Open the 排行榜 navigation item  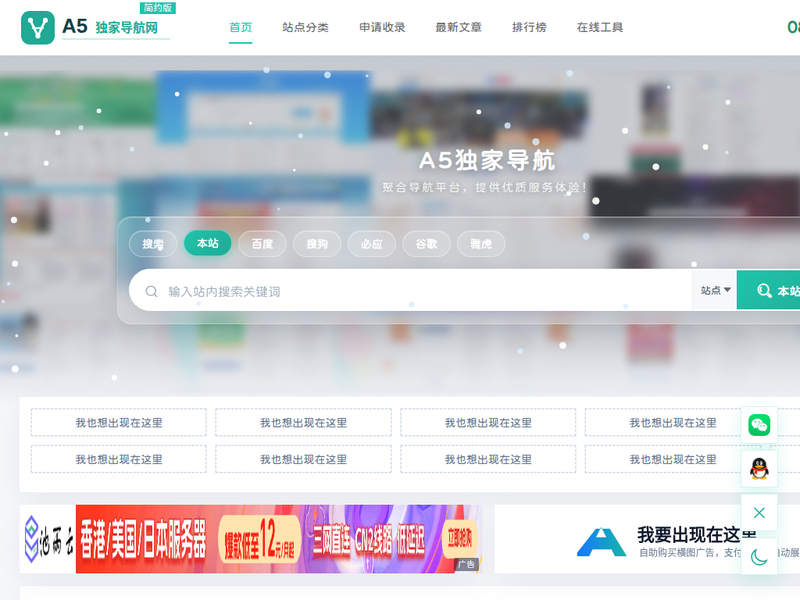coord(529,28)
